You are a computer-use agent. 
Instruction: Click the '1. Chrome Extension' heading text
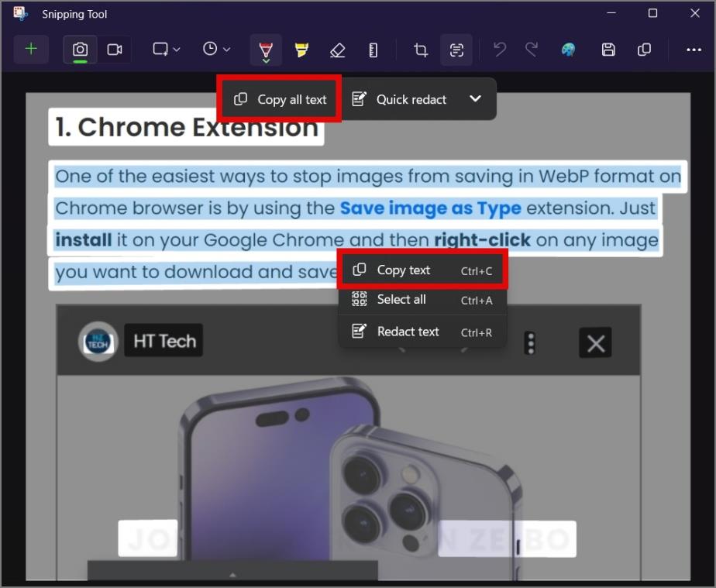pyautogui.click(x=187, y=127)
